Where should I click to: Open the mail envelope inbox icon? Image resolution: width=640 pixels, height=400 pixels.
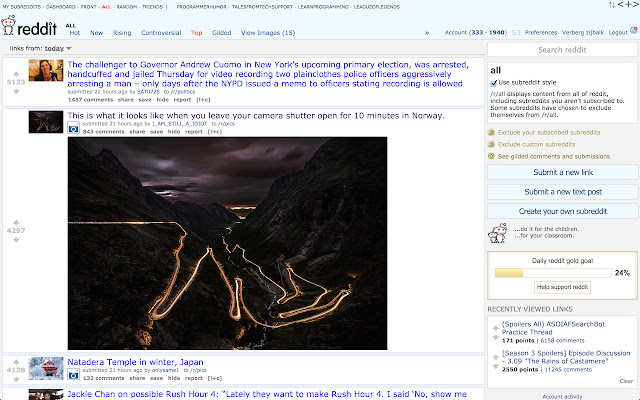tap(516, 33)
